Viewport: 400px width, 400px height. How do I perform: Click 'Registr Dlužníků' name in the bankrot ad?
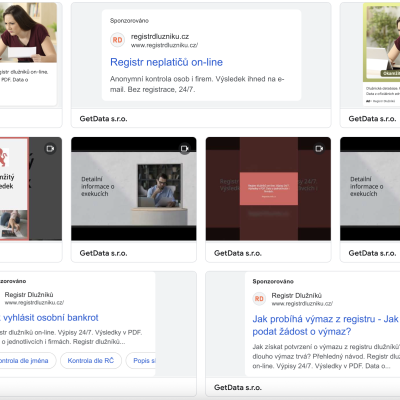click(29, 295)
